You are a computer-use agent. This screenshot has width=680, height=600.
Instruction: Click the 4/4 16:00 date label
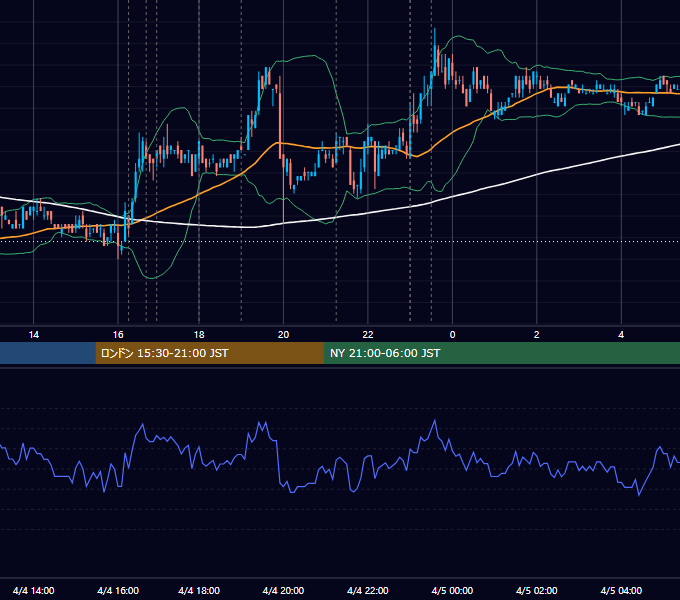[x=118, y=590]
